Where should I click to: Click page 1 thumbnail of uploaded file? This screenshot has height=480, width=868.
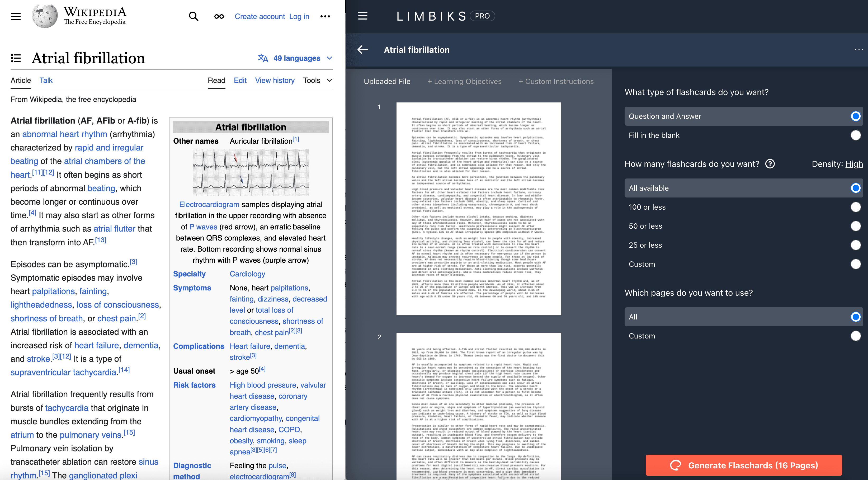coord(478,209)
